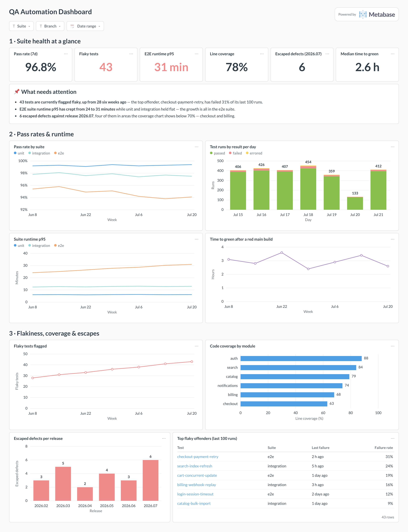The width and height of the screenshot is (408, 532).
Task: Click the '43 rows' table footer
Action: tap(388, 517)
